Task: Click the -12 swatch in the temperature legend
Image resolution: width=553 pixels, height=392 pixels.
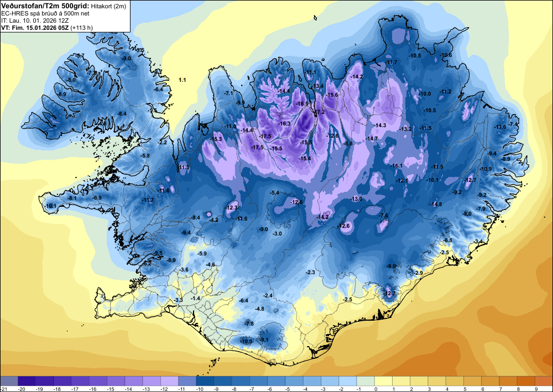Action: tap(169, 381)
